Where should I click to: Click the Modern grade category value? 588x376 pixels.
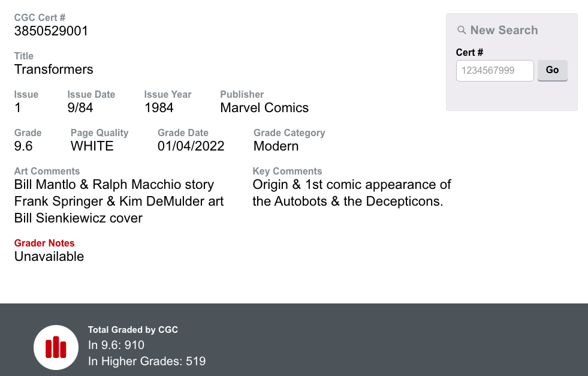(276, 146)
